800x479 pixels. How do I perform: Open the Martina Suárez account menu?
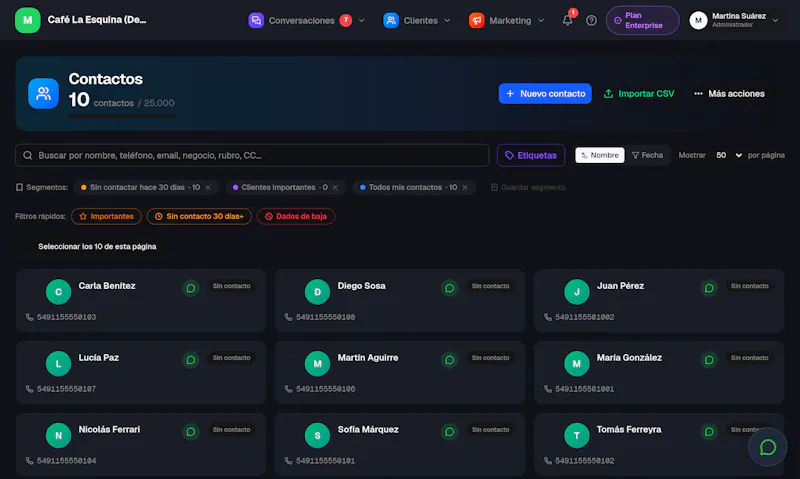734,20
